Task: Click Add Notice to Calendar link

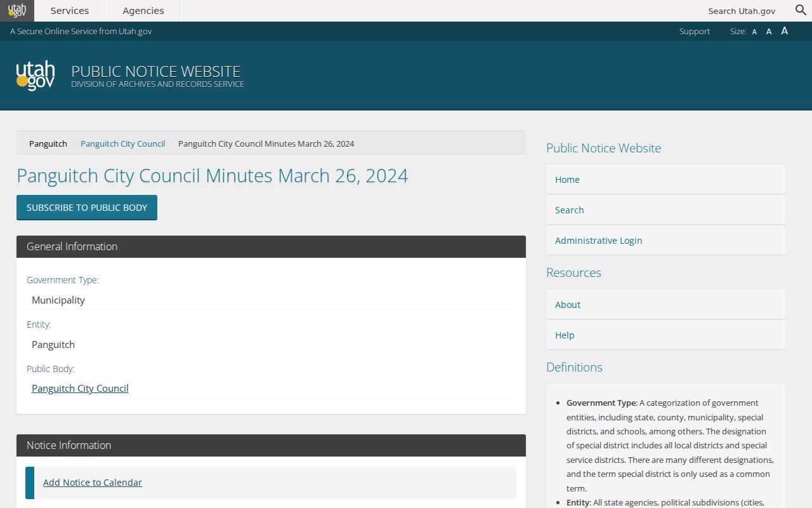Action: point(93,483)
